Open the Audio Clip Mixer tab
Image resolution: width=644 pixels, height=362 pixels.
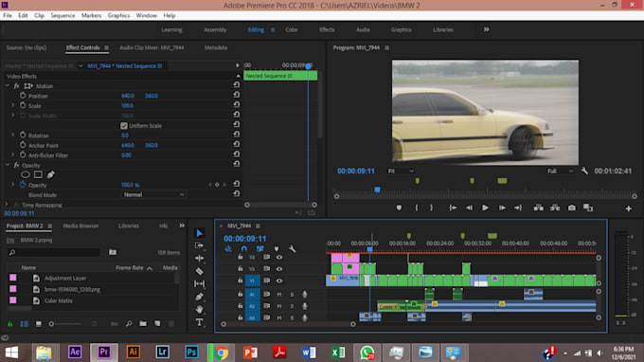[152, 47]
